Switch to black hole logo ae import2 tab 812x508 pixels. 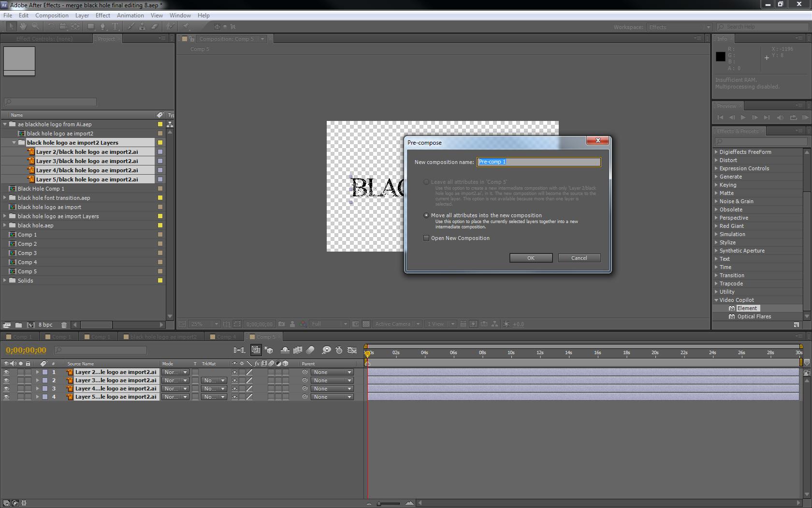(160, 337)
